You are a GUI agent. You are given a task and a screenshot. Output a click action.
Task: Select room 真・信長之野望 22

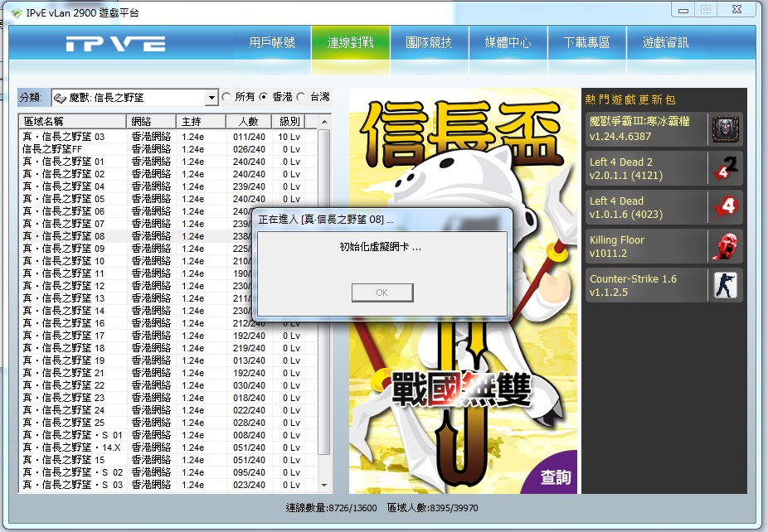(168, 385)
